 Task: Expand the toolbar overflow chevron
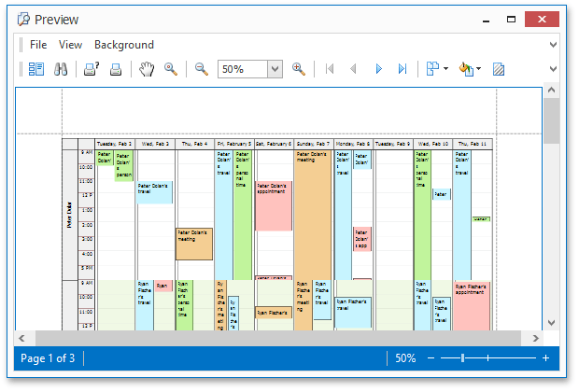[x=553, y=69]
